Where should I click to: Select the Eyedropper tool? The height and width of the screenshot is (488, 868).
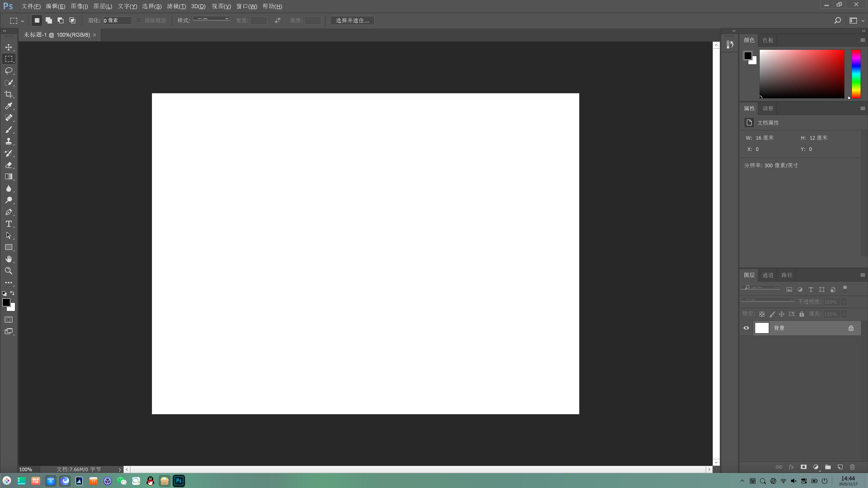pos(9,106)
